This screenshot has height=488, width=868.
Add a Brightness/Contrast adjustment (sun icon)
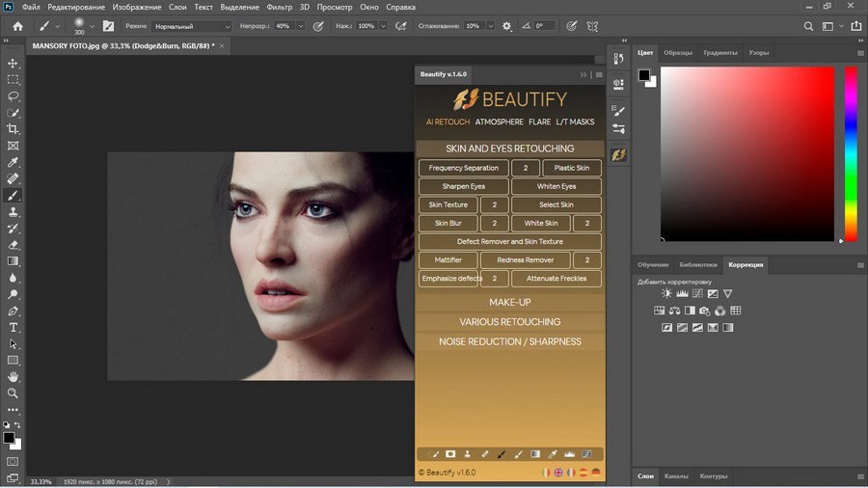coord(666,293)
